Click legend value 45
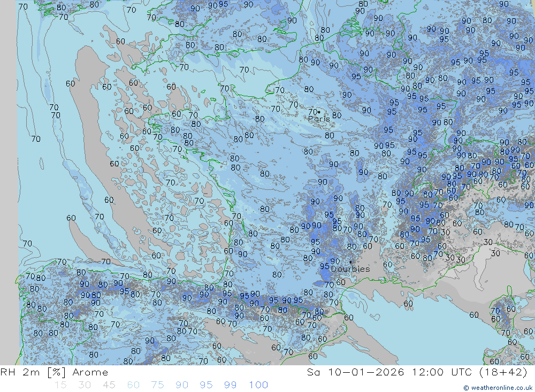This screenshot has height=392, width=535. pos(109,385)
